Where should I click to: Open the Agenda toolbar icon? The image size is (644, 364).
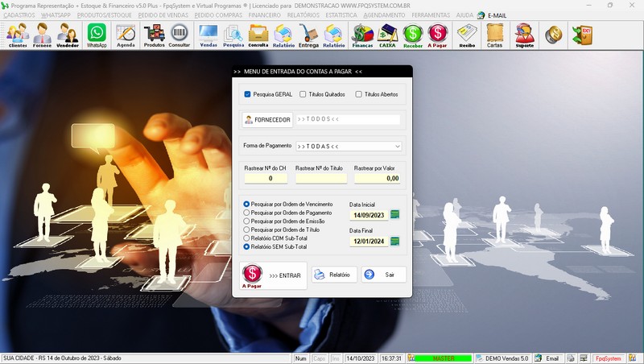[126, 34]
